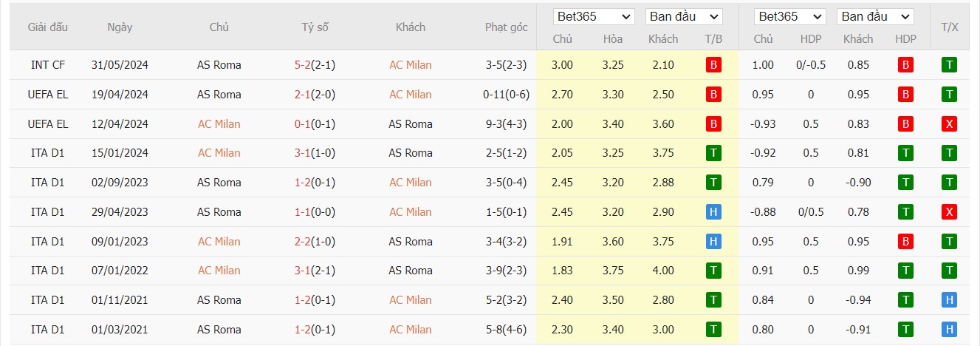Viewport: 980px width, 346px height.
Task: Click the blue H badge in the 01/03/2021 T/X column
Action: pyautogui.click(x=950, y=330)
